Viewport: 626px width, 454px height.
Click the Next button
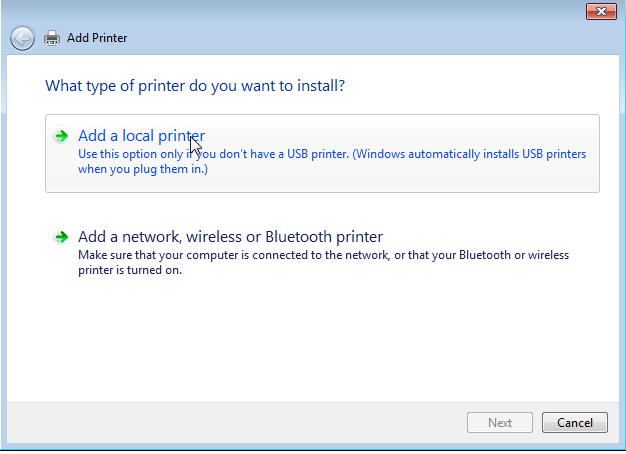click(x=500, y=422)
